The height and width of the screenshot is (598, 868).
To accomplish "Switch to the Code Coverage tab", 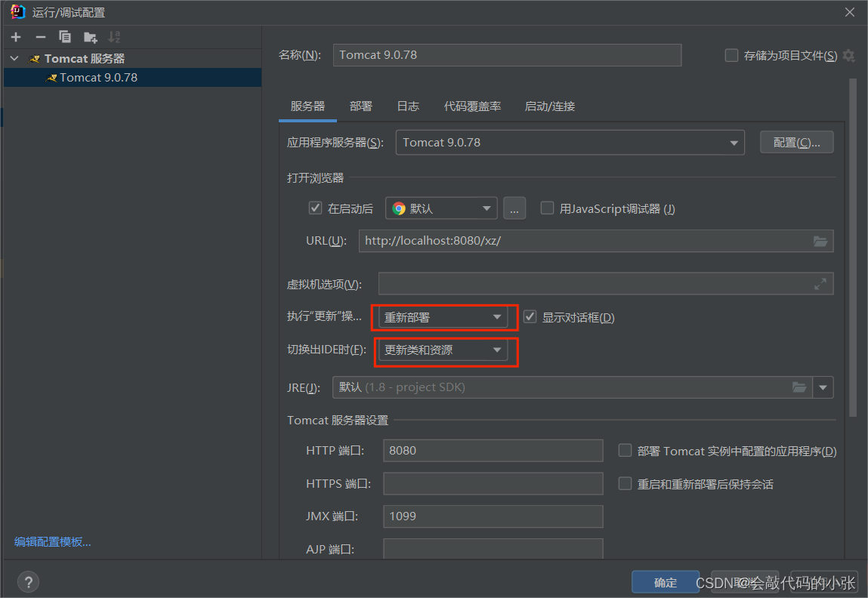I will 472,106.
